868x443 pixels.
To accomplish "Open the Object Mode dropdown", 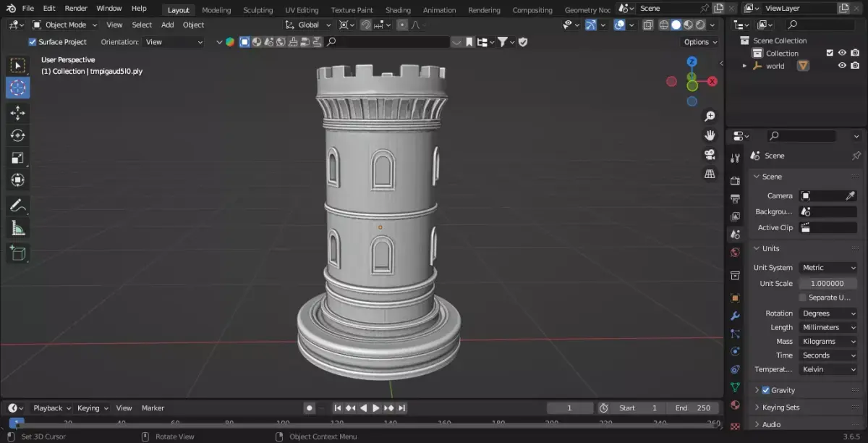I will click(x=67, y=25).
